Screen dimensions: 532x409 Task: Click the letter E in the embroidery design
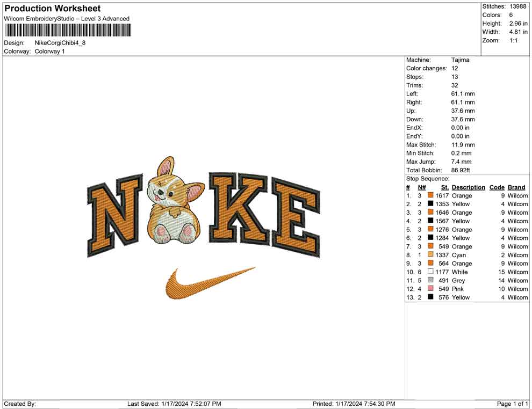tap(296, 217)
